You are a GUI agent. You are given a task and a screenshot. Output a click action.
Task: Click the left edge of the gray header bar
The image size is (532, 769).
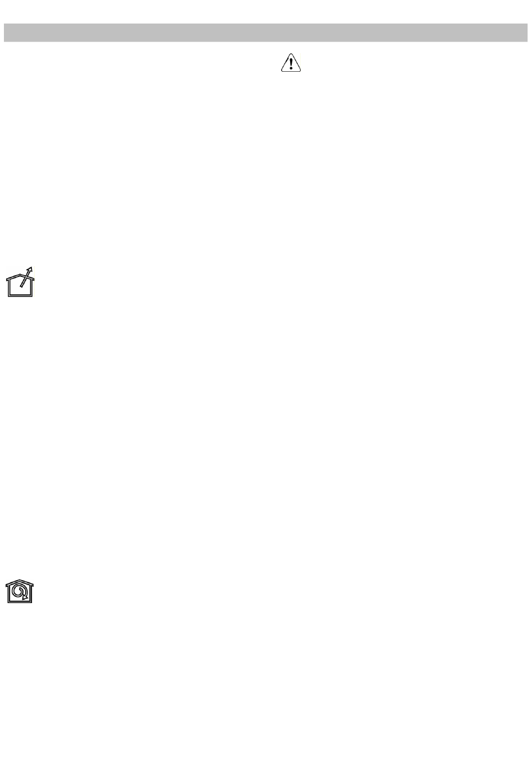click(7, 33)
